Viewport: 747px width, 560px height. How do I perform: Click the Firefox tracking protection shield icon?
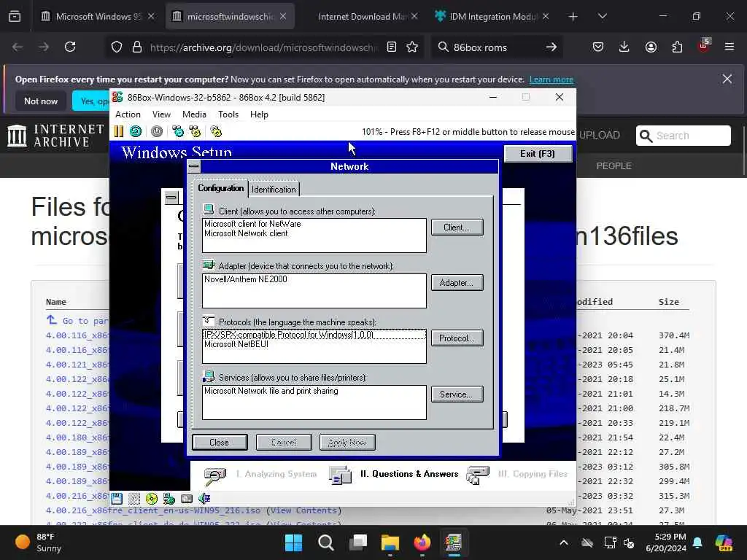[x=117, y=47]
